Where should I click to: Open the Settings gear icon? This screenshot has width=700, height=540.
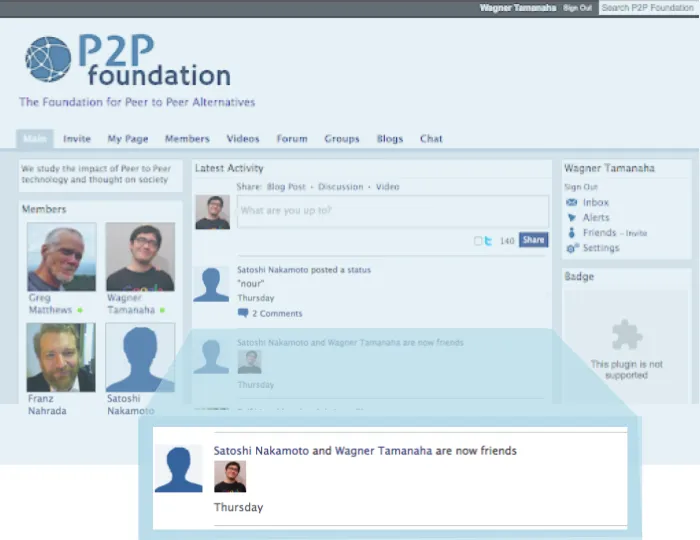click(x=572, y=248)
